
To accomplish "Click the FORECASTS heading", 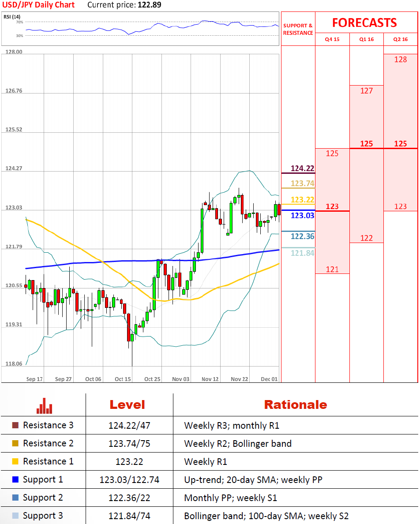I will [364, 22].
